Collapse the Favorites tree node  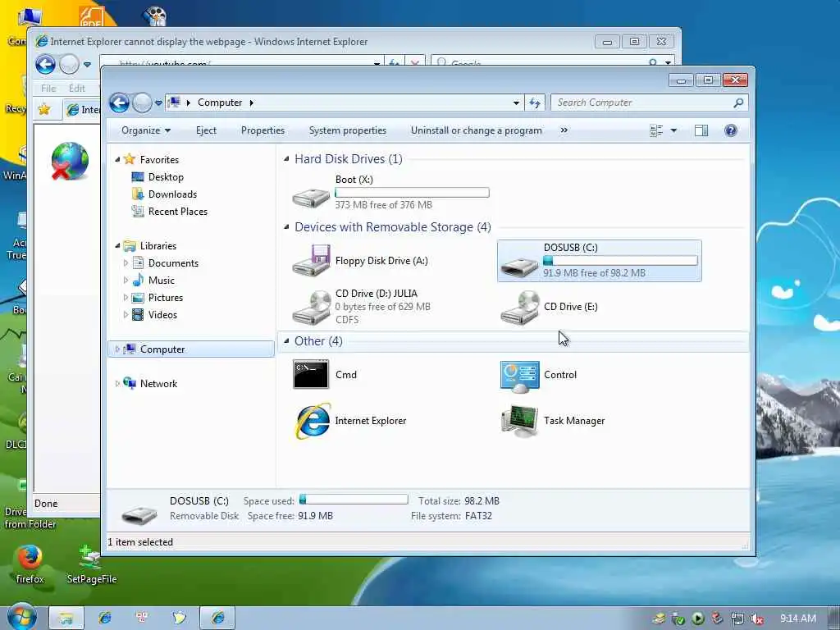click(x=117, y=160)
